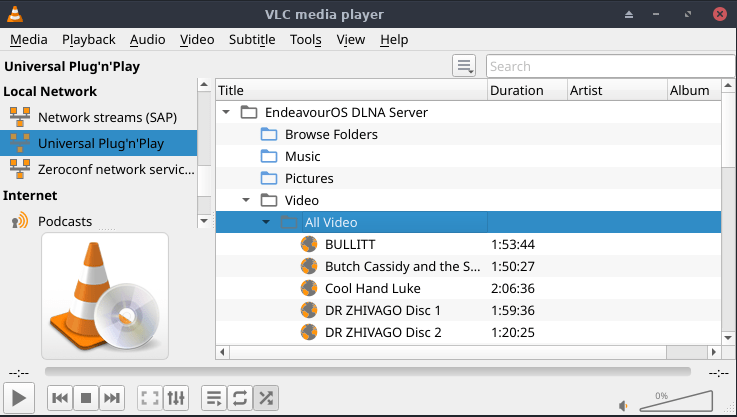Select the All Video row
The image size is (737, 417).
[x=468, y=222]
